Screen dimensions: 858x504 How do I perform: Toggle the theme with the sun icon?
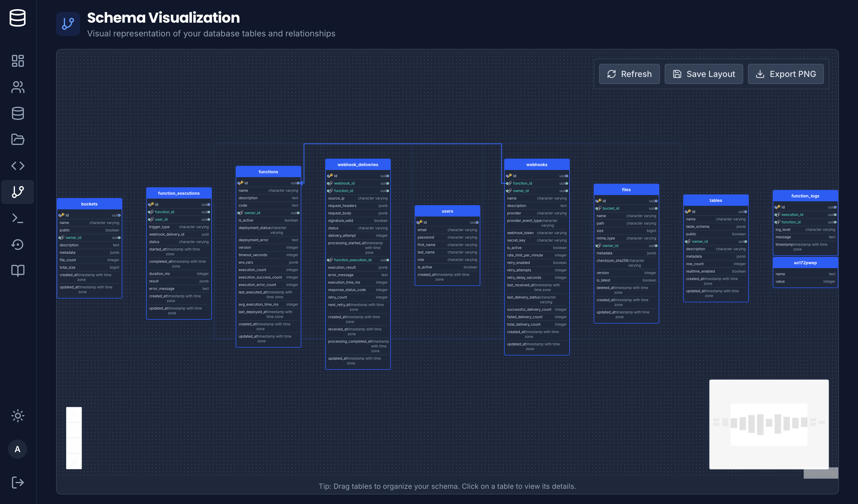[x=18, y=415]
